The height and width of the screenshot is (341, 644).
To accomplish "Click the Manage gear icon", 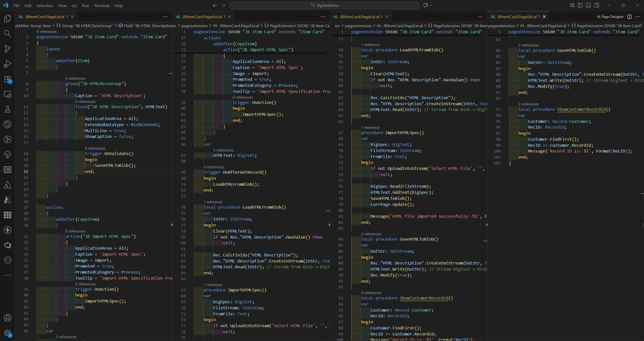I will click(x=8, y=333).
